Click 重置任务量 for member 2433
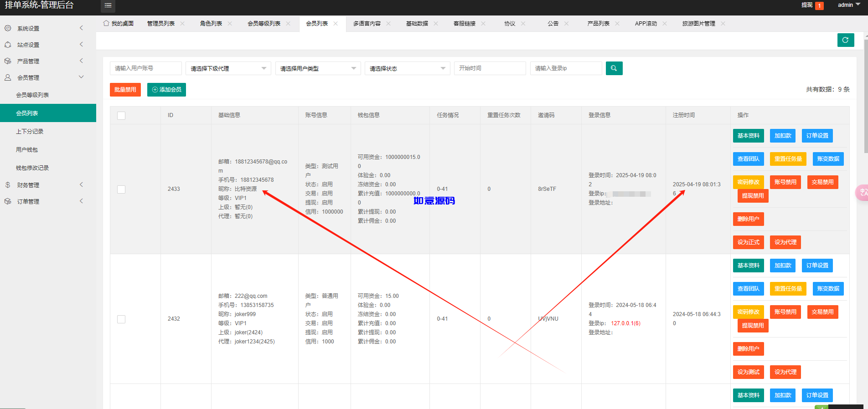 788,159
